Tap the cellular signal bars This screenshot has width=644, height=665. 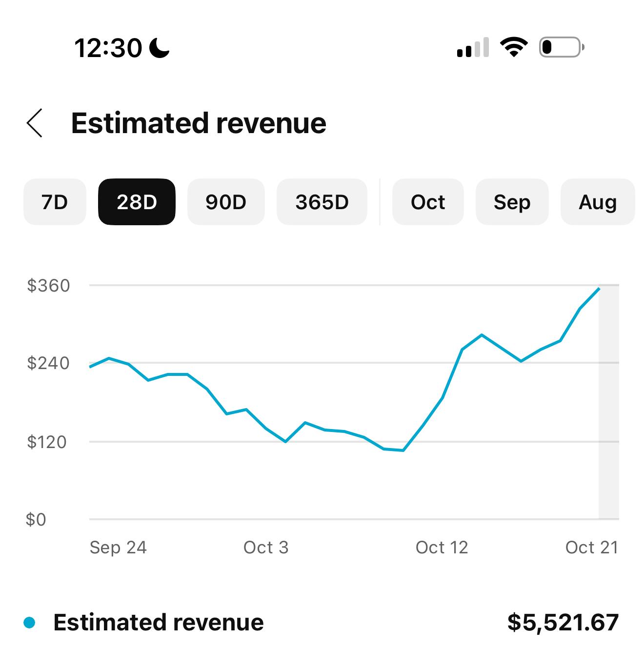[x=472, y=48]
